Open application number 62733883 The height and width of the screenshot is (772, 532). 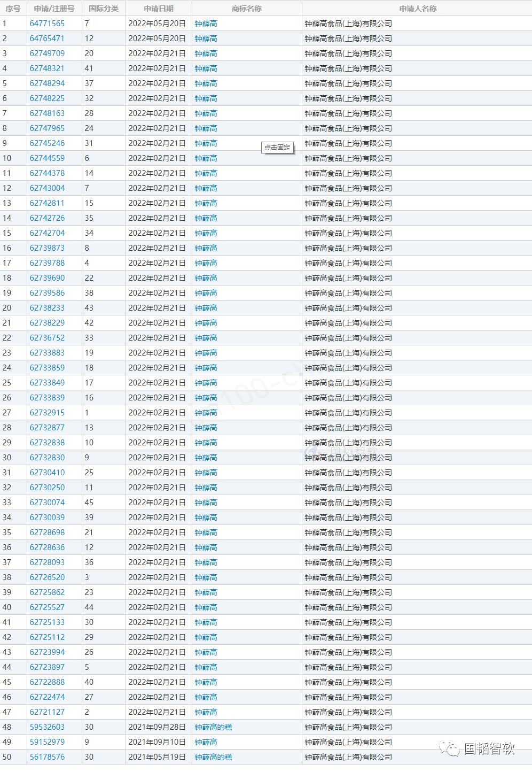point(47,353)
